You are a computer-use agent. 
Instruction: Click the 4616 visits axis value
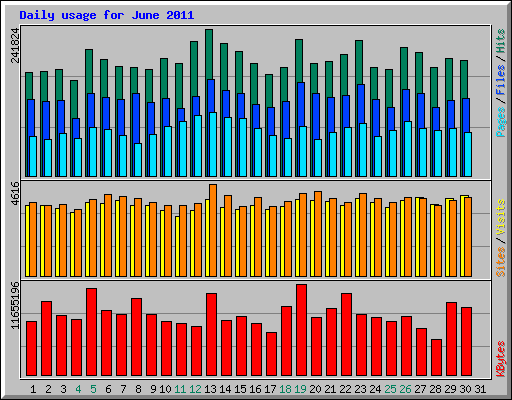coord(15,193)
